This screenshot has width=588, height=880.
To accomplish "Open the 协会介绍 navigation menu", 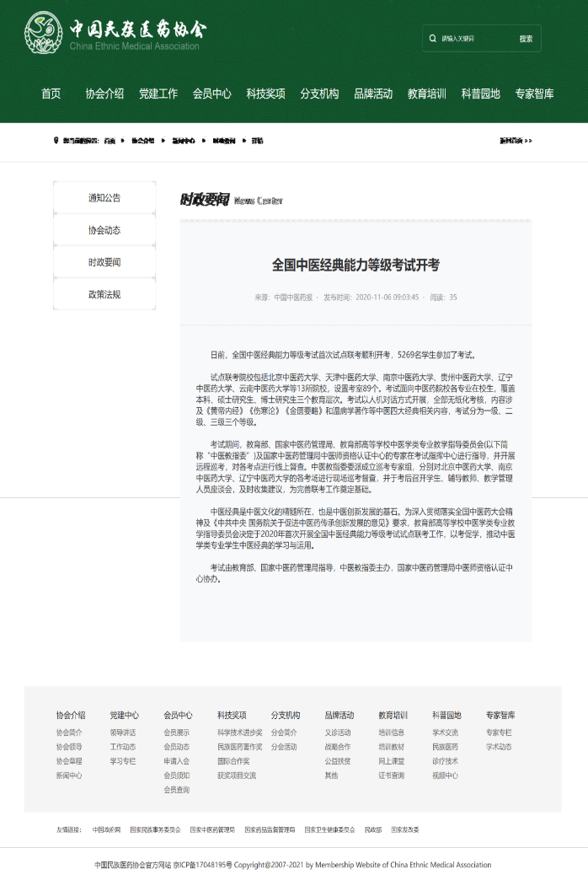I will [104, 94].
